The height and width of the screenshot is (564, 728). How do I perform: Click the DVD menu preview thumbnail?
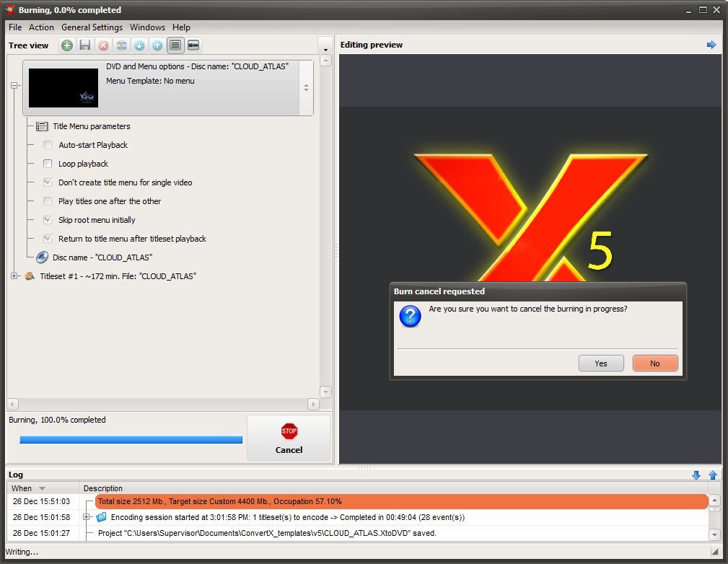(63, 88)
